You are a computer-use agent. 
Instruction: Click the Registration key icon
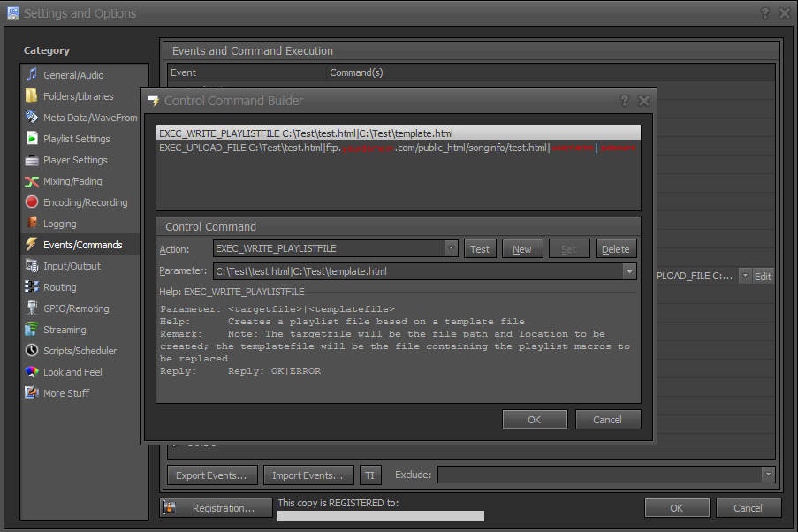171,507
